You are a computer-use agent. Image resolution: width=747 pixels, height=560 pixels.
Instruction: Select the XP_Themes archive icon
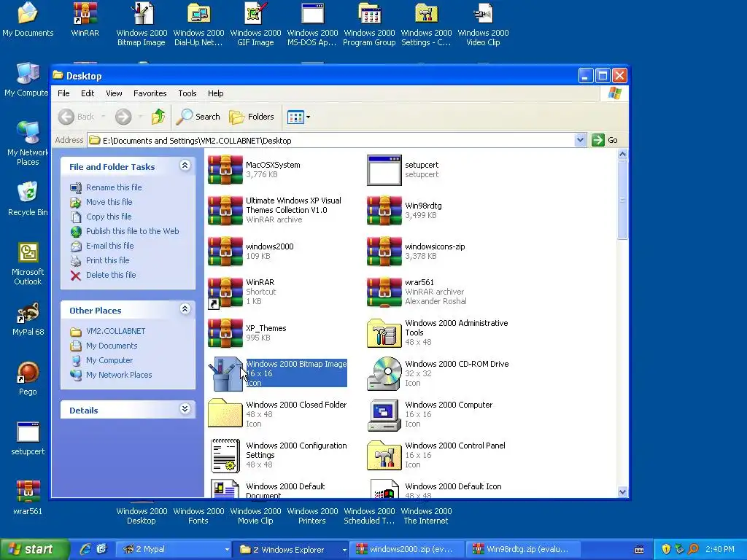225,332
